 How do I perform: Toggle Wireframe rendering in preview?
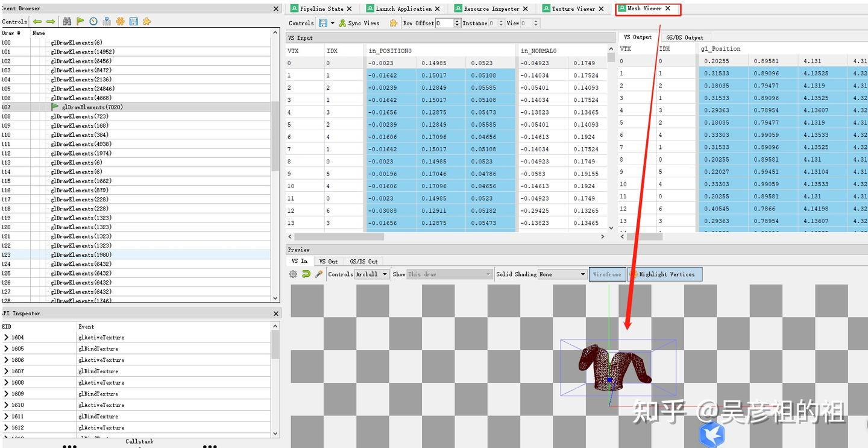point(607,274)
